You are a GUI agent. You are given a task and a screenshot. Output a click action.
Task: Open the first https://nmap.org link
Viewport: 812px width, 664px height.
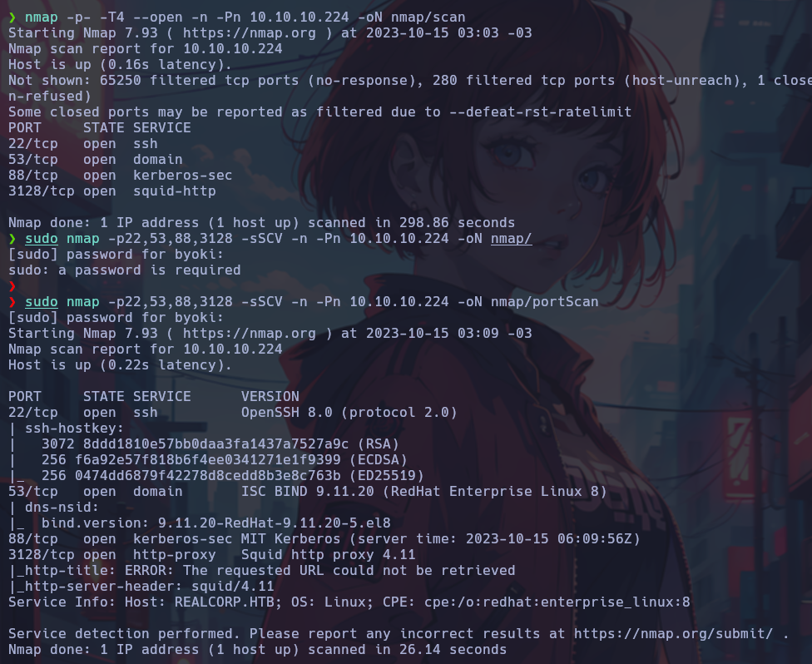(x=249, y=33)
